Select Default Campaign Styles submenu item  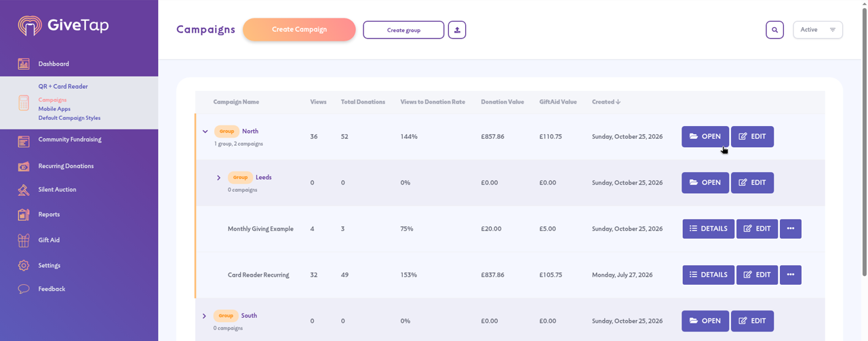(69, 118)
